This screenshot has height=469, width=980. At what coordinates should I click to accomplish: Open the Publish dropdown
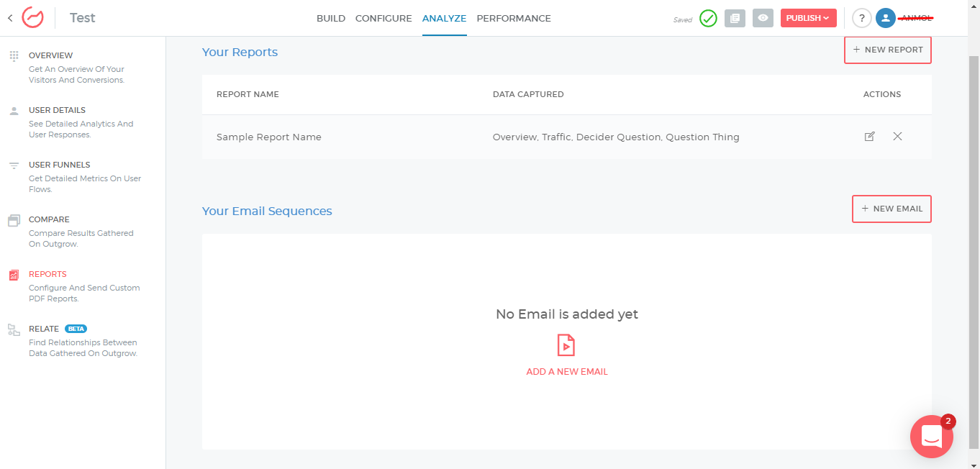point(808,18)
